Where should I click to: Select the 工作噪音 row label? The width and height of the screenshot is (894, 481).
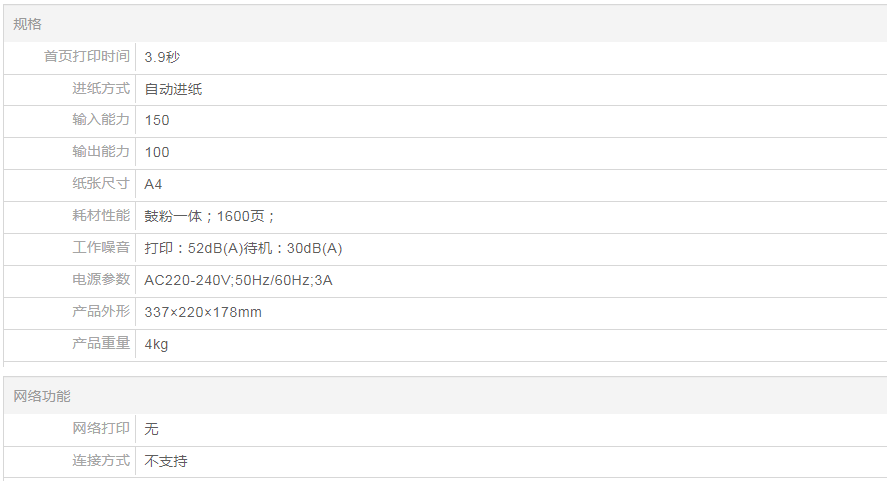[x=101, y=248]
